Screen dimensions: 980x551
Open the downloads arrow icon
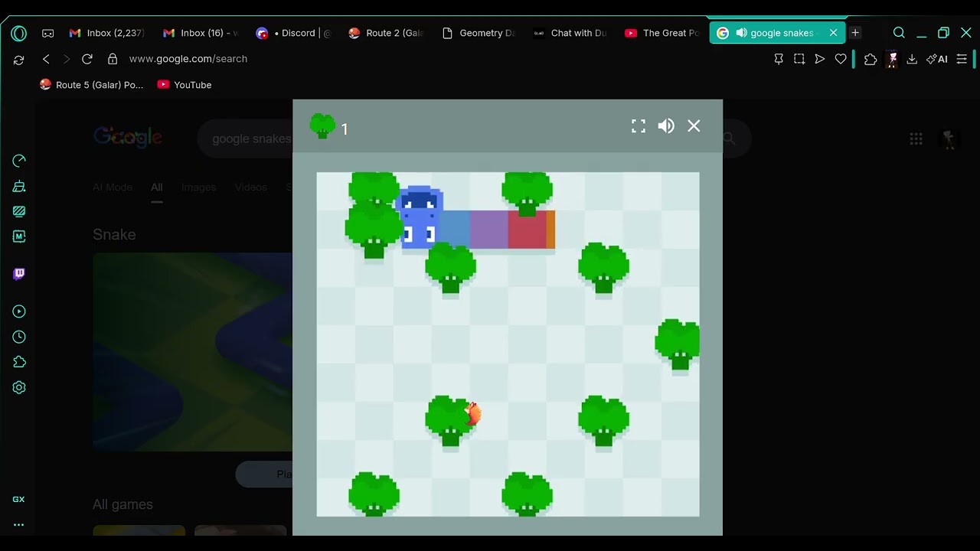tap(912, 59)
